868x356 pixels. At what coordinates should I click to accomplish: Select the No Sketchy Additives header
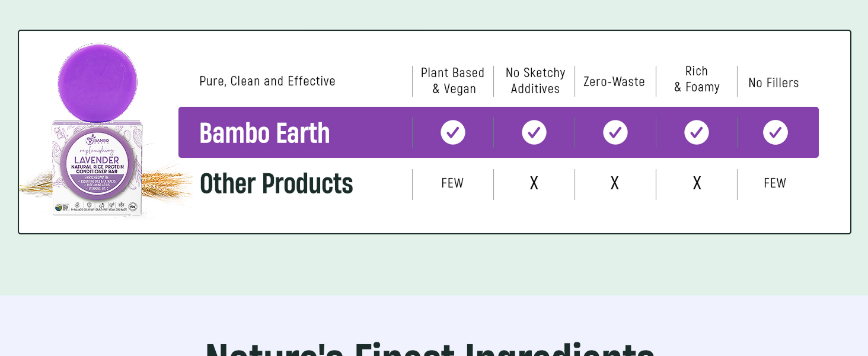tap(535, 81)
